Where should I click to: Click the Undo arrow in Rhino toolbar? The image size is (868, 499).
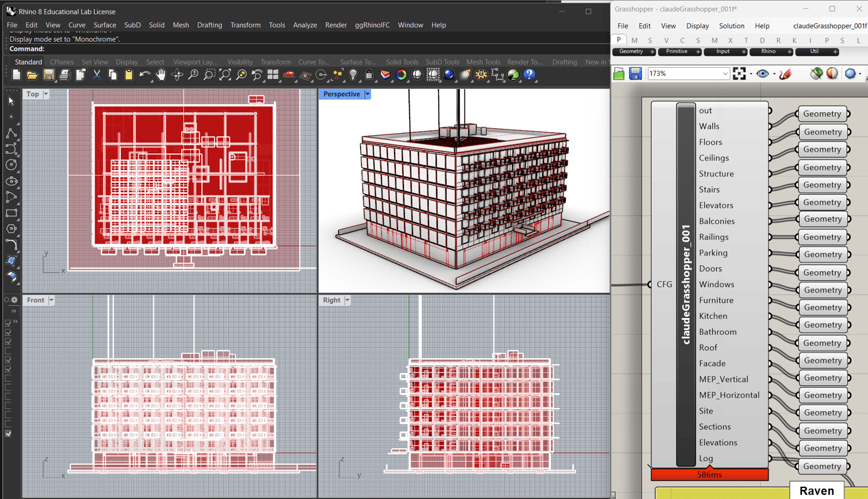point(144,75)
